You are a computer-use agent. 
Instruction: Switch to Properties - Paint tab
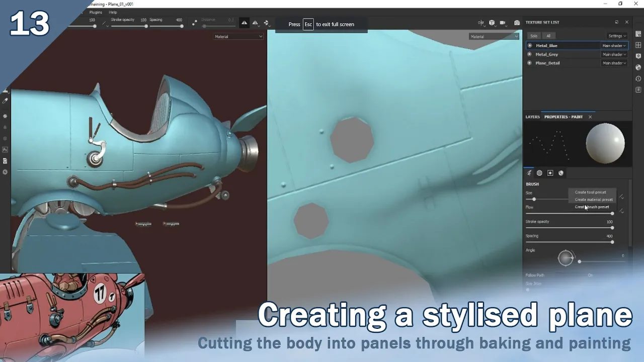(563, 117)
